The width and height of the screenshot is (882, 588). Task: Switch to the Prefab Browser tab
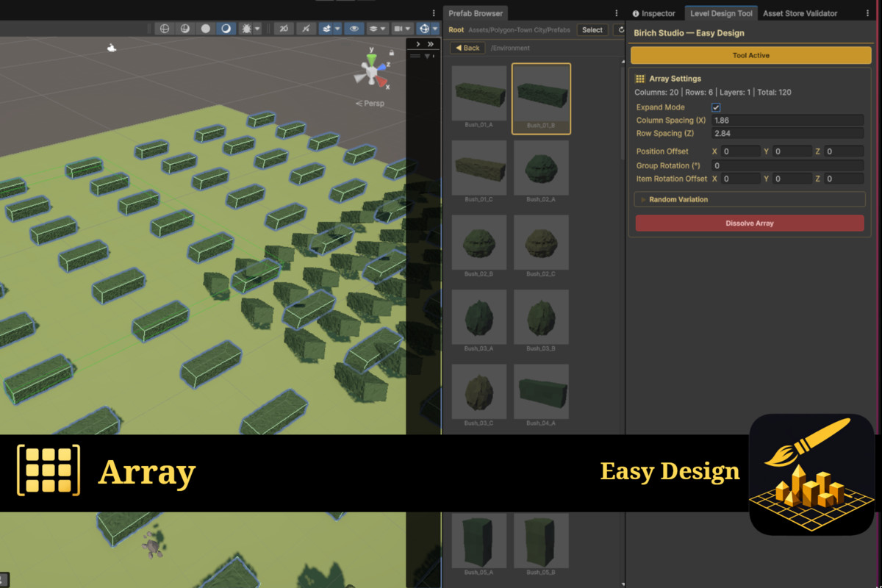[476, 13]
